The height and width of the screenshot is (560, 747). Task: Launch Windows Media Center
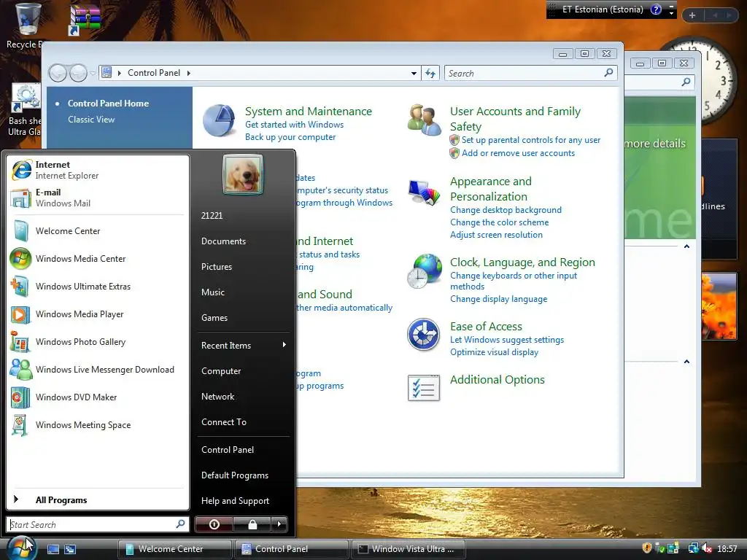98,259
